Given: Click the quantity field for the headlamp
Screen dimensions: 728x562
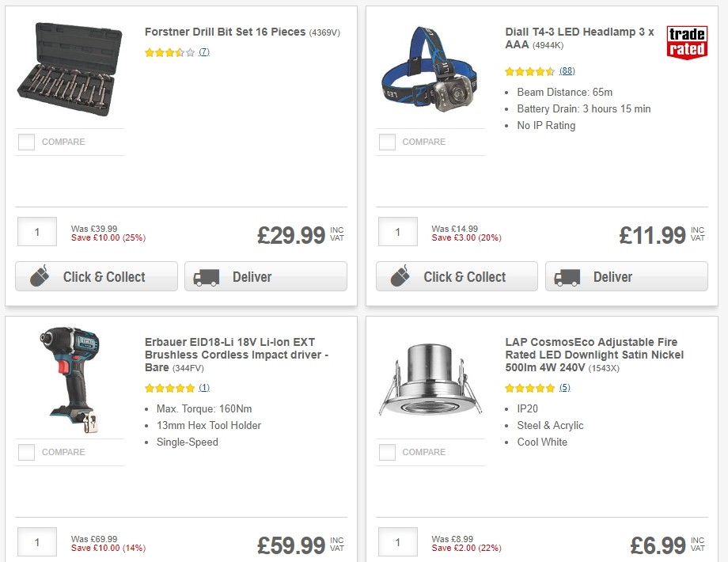Looking at the screenshot, I should (x=397, y=231).
